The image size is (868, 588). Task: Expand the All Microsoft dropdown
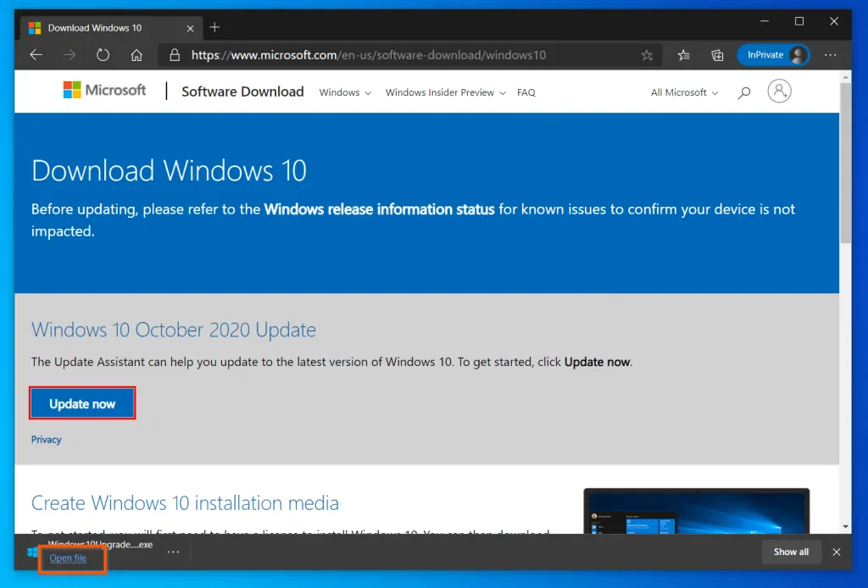pos(684,92)
